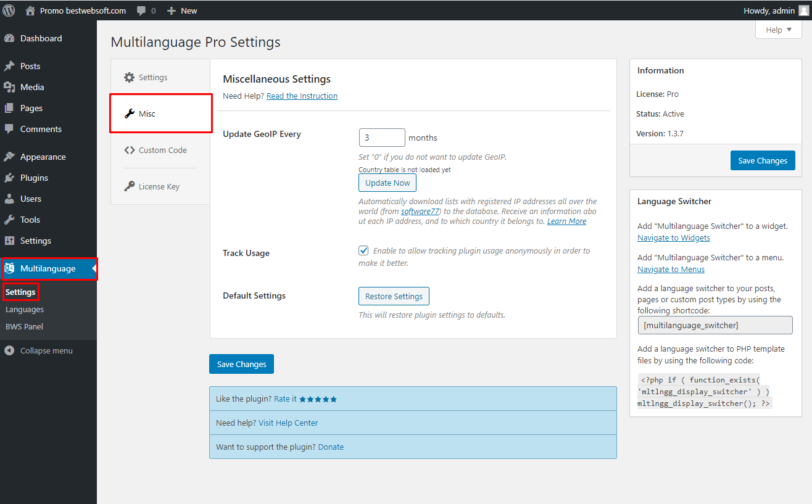Screen dimensions: 812x504
Task: Open the Learn More link
Action: (x=566, y=221)
